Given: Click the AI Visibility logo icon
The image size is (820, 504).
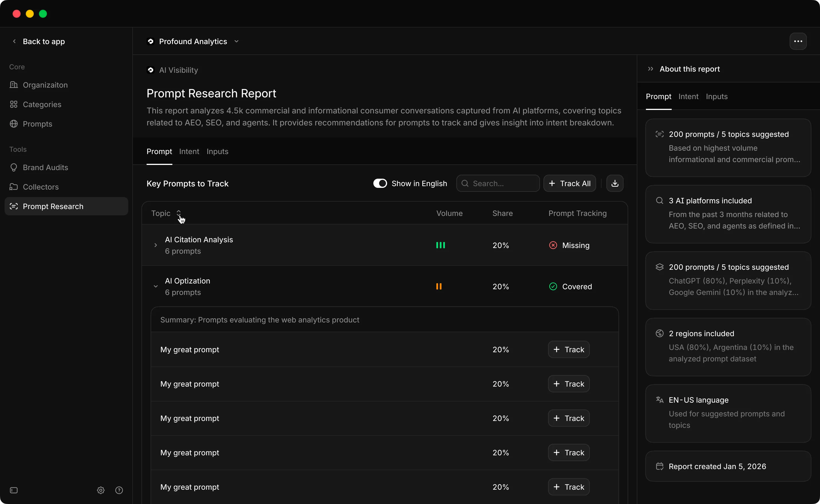Looking at the screenshot, I should 151,70.
